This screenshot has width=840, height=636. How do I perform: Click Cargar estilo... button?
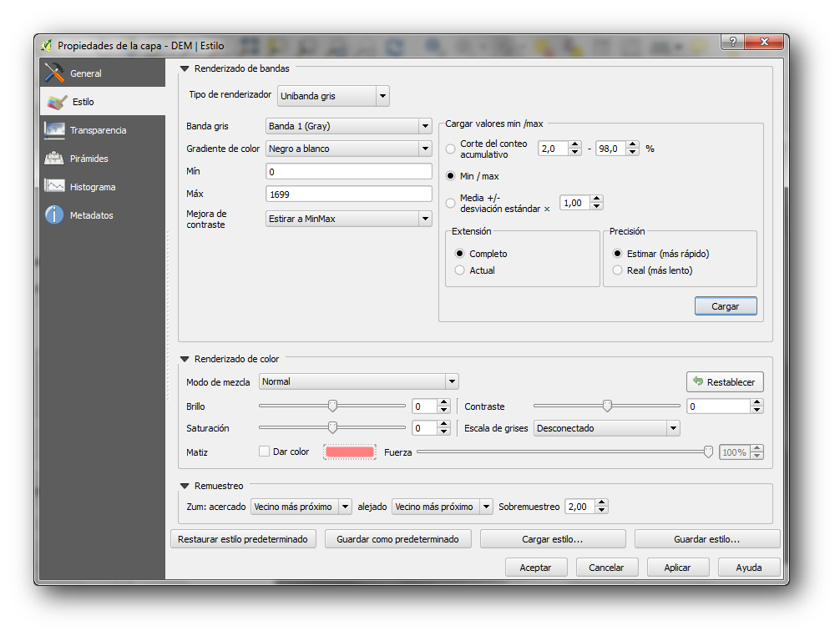click(553, 539)
